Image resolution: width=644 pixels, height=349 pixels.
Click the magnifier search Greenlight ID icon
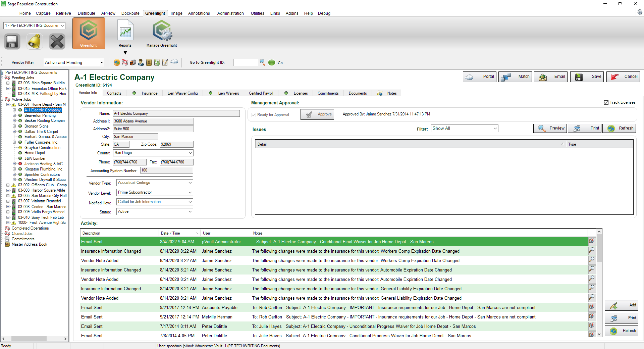tap(263, 62)
